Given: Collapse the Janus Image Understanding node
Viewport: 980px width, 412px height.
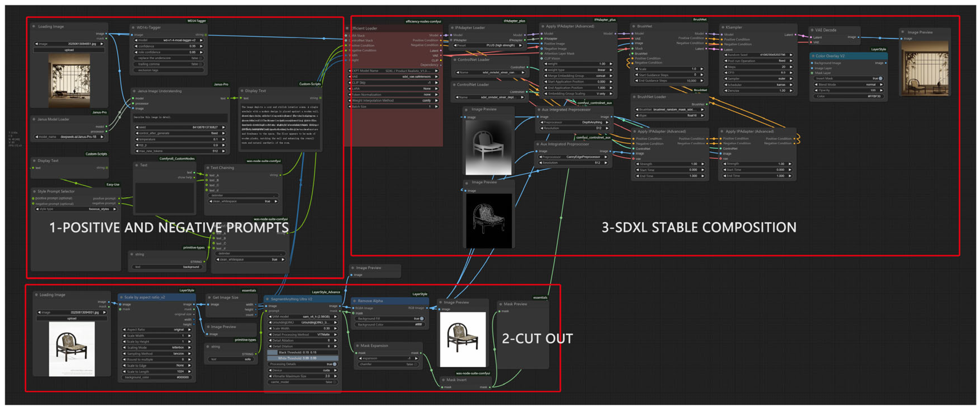Looking at the screenshot, I should (x=134, y=91).
